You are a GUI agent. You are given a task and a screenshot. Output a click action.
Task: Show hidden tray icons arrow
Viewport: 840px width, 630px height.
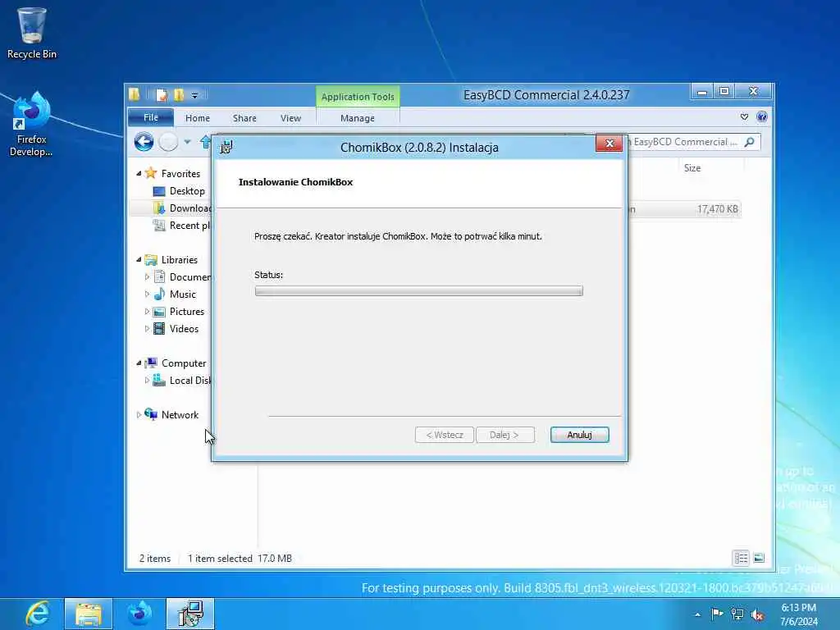697,614
